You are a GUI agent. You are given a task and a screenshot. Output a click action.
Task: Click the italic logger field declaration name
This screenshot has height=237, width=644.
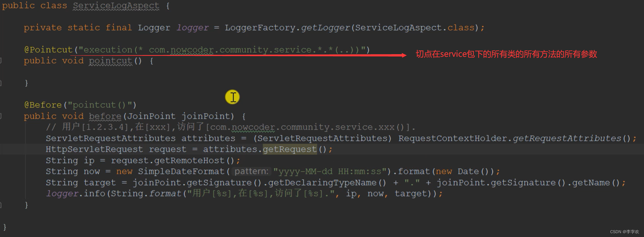(192, 28)
